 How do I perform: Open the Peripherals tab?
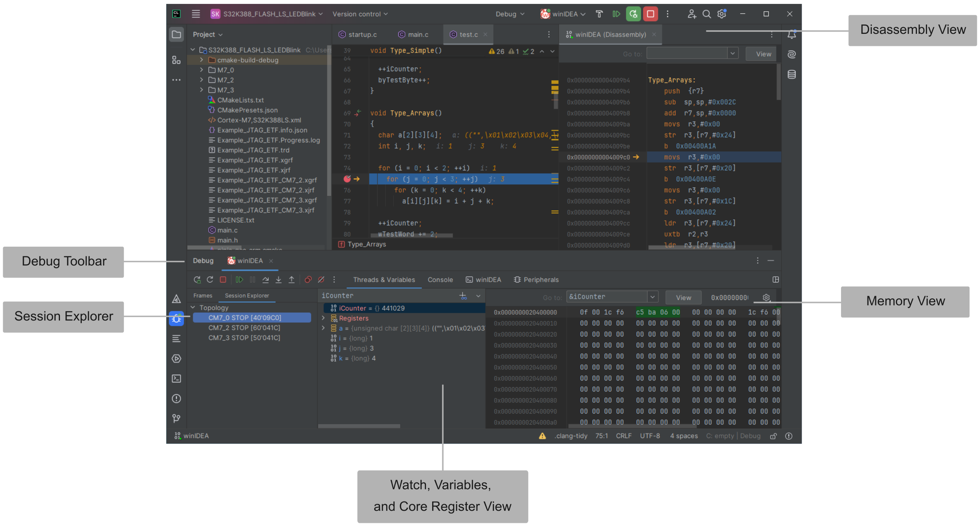[x=537, y=280]
